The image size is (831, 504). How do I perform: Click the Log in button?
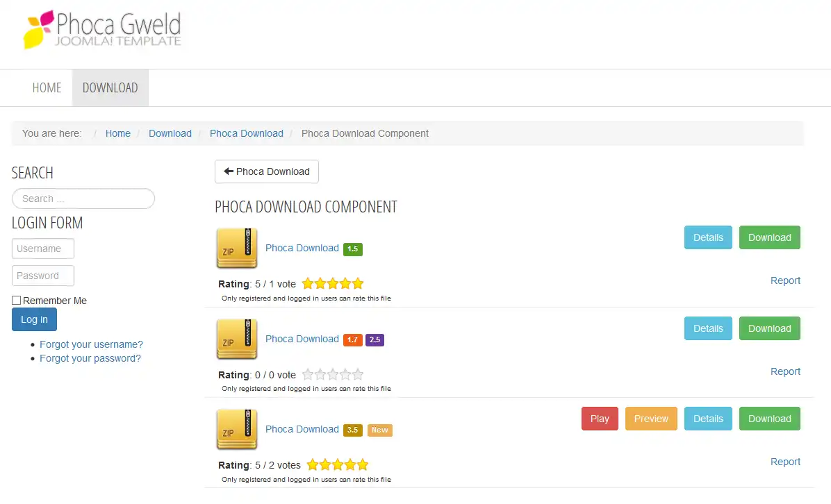point(35,319)
